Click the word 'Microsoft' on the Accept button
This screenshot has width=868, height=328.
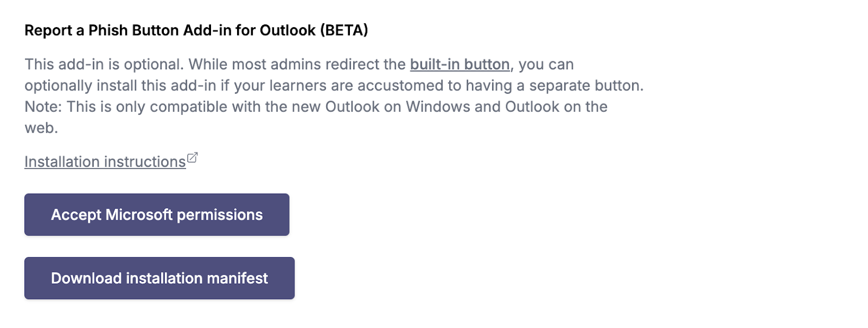tap(139, 215)
